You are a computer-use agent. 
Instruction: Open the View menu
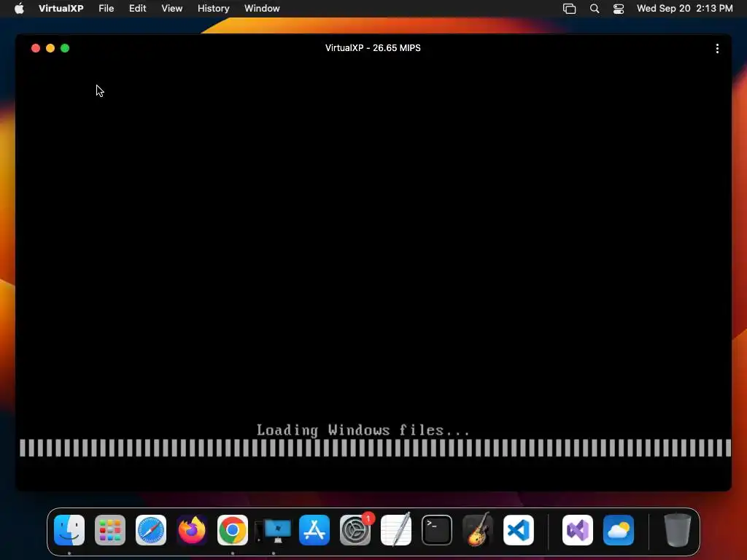pos(171,9)
